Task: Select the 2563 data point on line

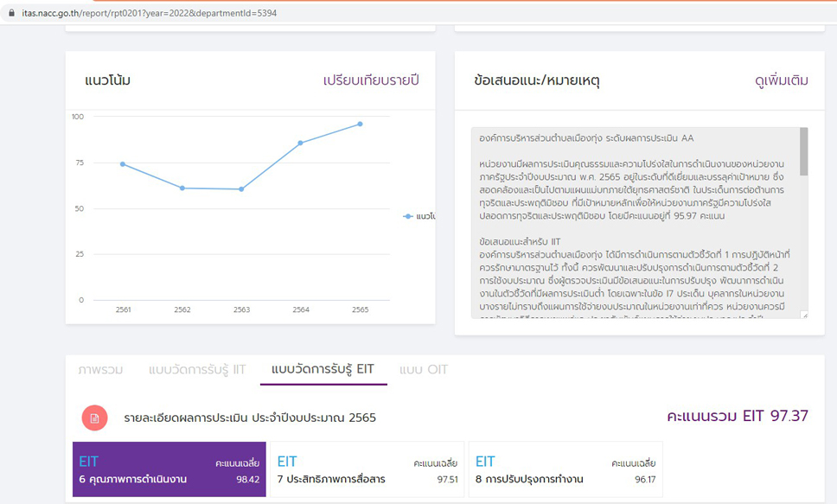Action: point(241,189)
